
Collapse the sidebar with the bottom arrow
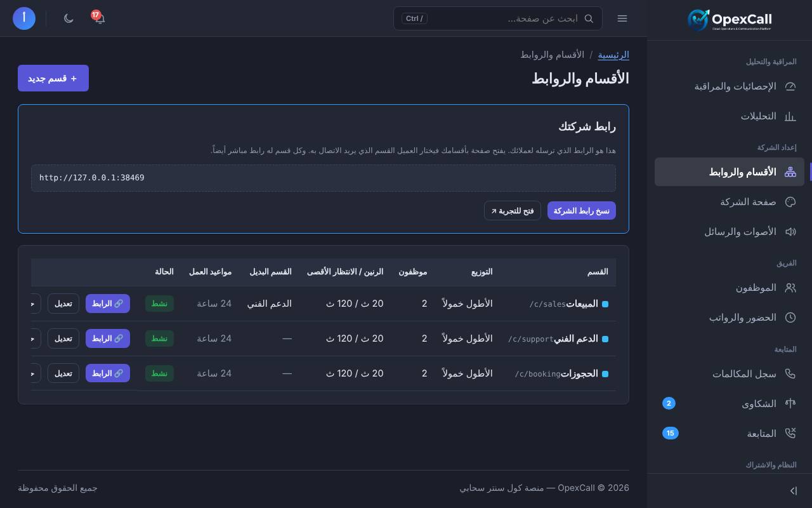(793, 490)
